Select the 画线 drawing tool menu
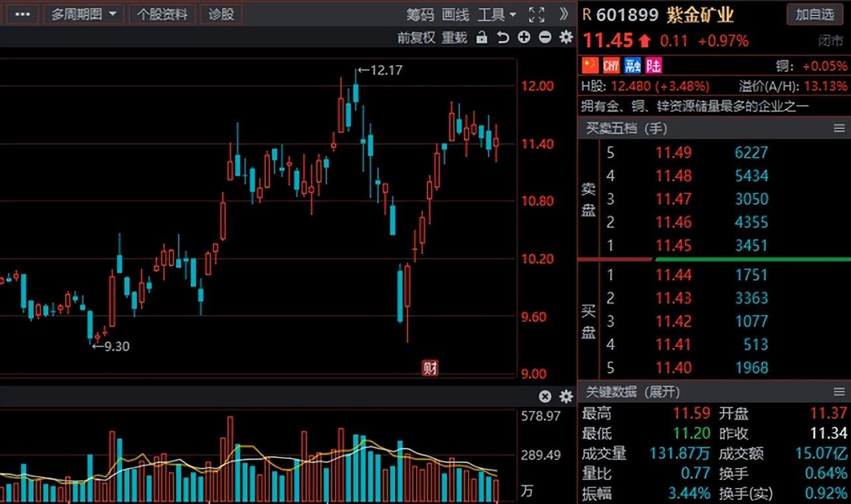Image resolution: width=851 pixels, height=504 pixels. pyautogui.click(x=455, y=15)
